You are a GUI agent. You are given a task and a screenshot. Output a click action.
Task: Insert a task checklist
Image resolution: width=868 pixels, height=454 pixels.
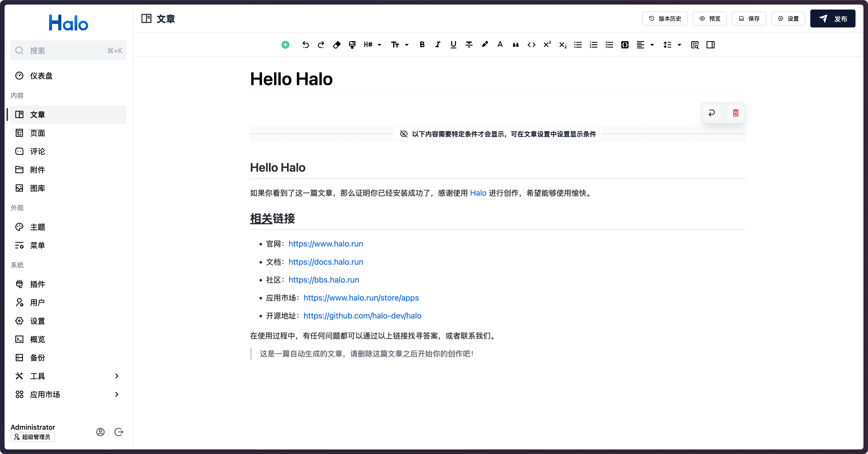pos(609,45)
